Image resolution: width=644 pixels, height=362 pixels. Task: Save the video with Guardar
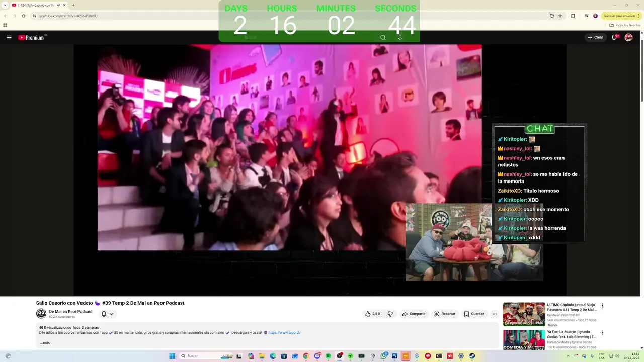474,314
